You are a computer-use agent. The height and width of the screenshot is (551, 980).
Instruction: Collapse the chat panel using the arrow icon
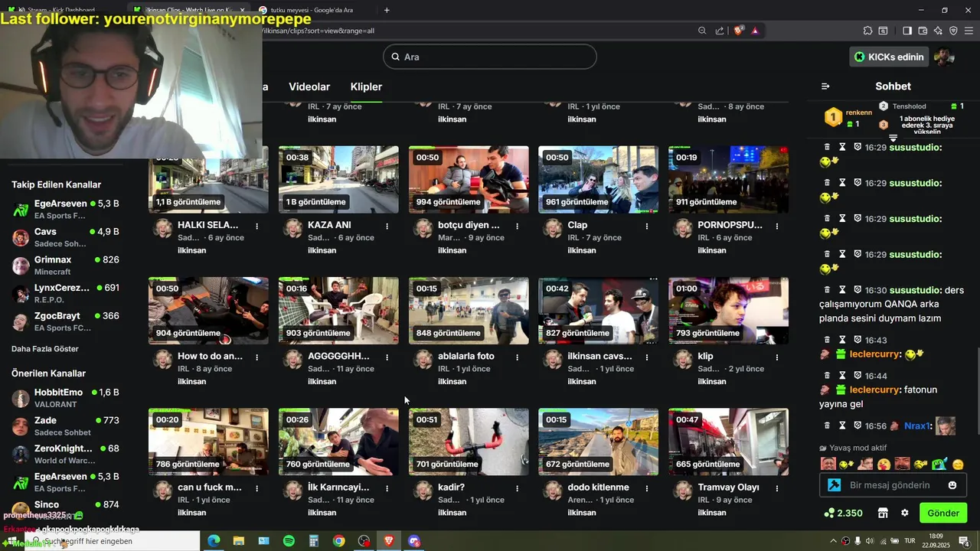pyautogui.click(x=825, y=86)
